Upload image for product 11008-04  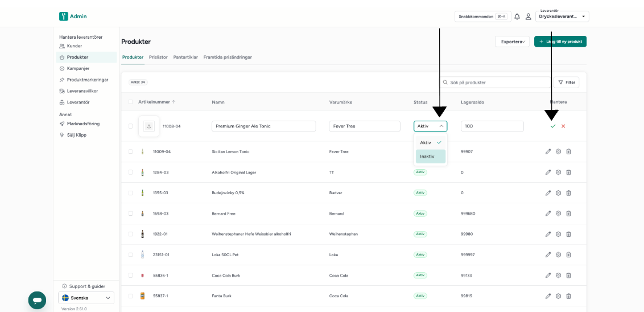(x=149, y=126)
